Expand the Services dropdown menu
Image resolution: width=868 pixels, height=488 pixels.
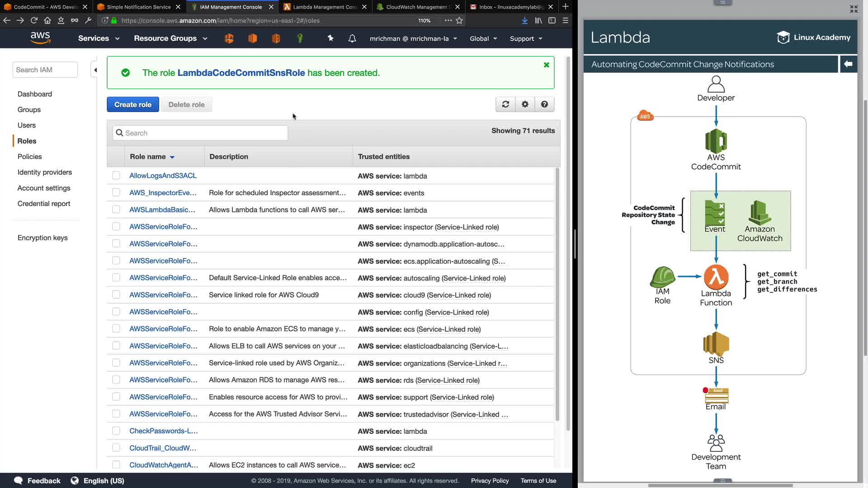pos(99,38)
